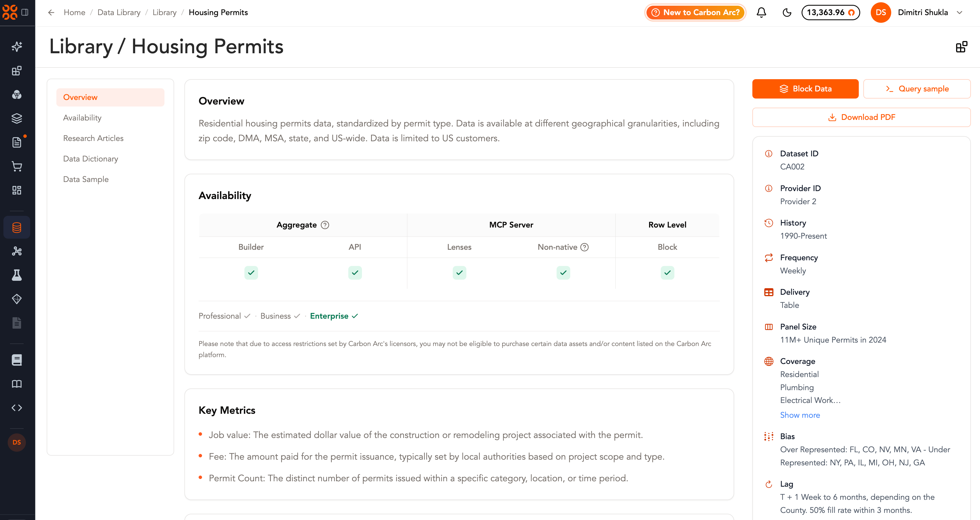Open the shopping cart icon in sidebar

tap(17, 166)
